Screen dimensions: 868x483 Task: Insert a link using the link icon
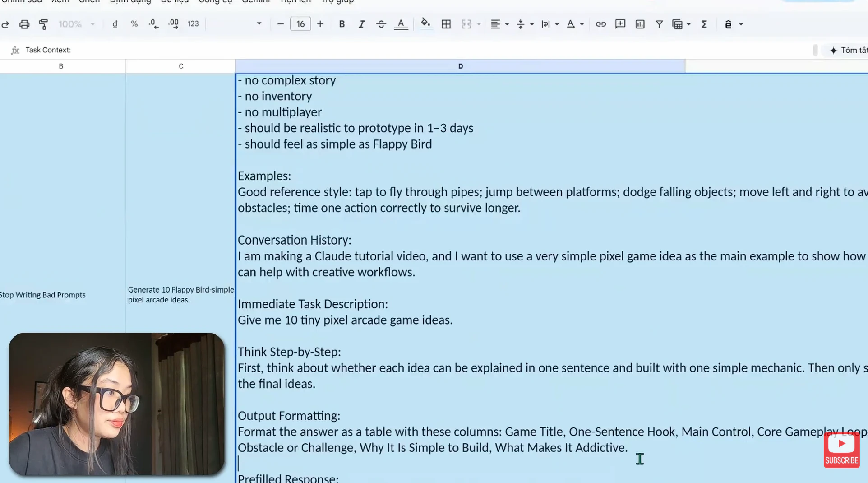click(600, 24)
